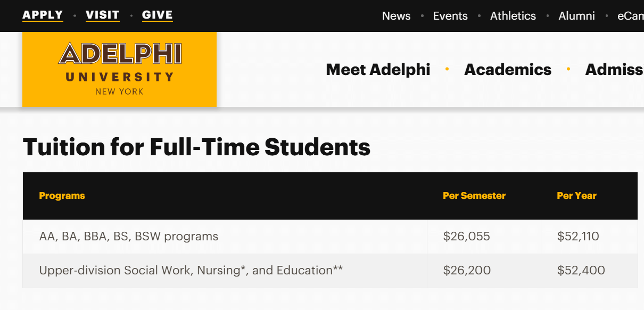Click the Adelphi University logo
This screenshot has height=310, width=644.
coord(119,69)
